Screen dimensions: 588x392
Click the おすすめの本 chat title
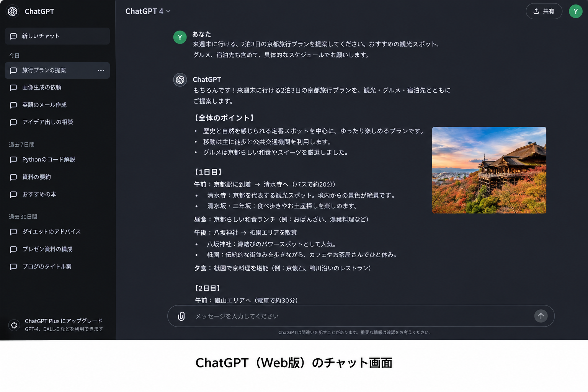[39, 194]
